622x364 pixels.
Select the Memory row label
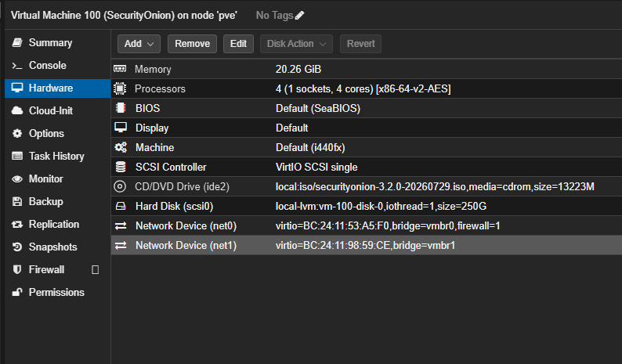click(x=153, y=70)
